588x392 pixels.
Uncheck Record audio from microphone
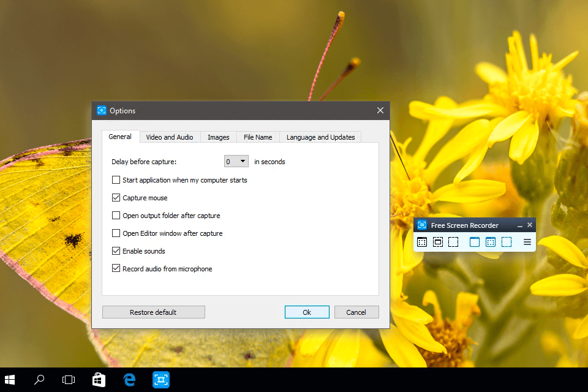click(x=116, y=268)
